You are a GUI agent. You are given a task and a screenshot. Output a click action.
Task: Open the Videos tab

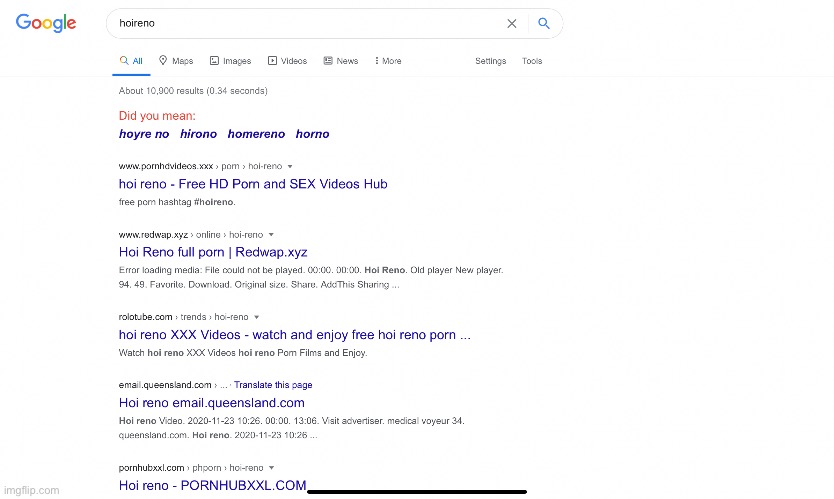[287, 61]
